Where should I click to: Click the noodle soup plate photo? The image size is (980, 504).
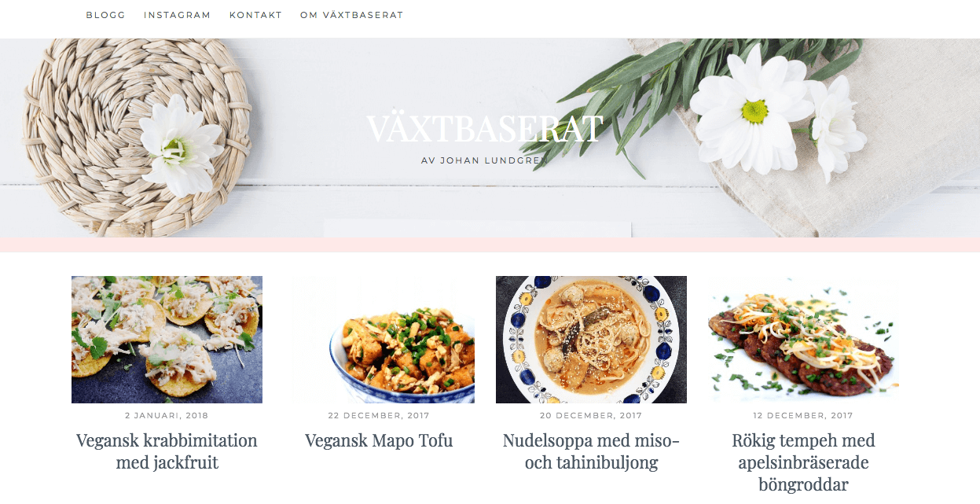pyautogui.click(x=591, y=340)
